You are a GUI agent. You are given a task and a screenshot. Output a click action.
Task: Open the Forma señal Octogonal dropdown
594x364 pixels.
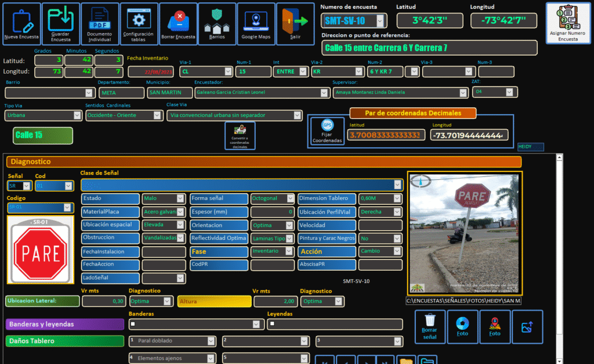point(290,198)
